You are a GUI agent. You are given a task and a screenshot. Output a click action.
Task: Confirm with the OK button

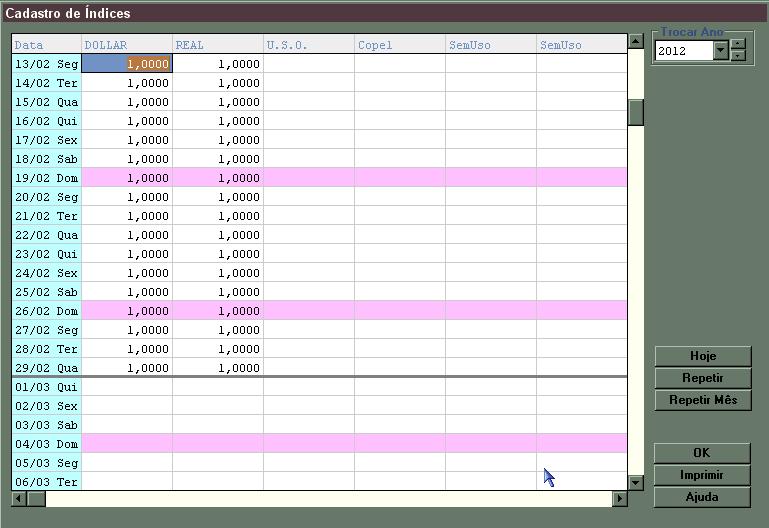(x=702, y=453)
